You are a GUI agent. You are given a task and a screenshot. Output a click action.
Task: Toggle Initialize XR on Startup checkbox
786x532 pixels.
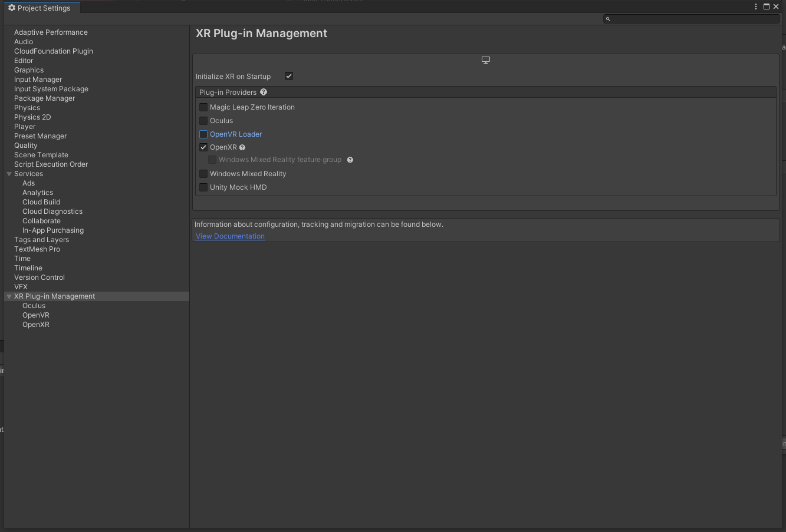(289, 76)
